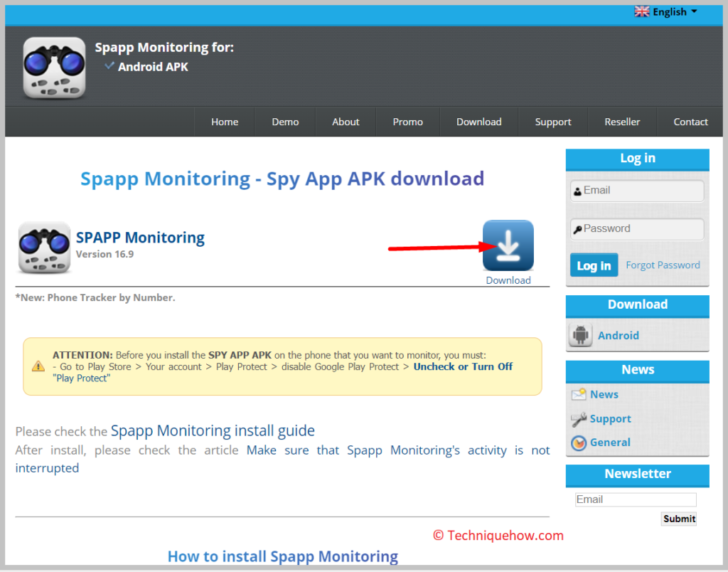Focus the login Email field
The image size is (728, 572).
637,191
